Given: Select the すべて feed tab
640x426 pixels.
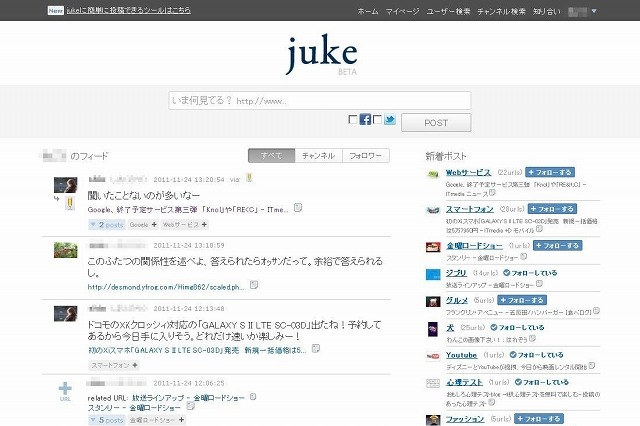Looking at the screenshot, I should 271,155.
